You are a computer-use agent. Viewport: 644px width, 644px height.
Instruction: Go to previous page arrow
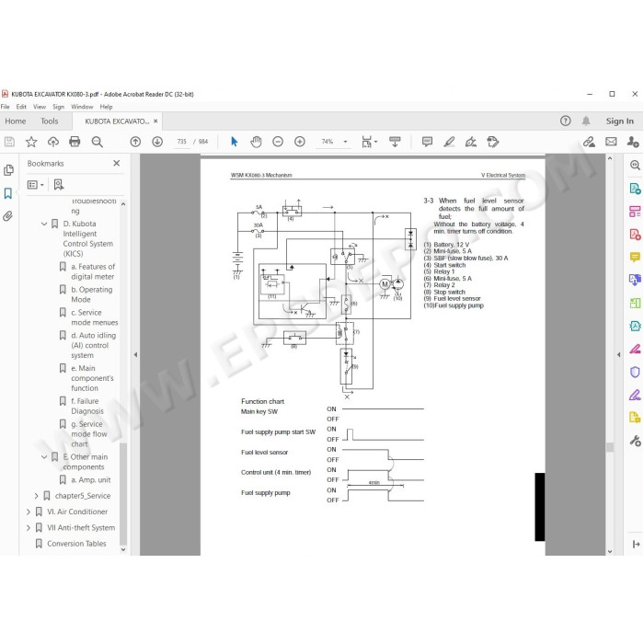click(x=135, y=142)
